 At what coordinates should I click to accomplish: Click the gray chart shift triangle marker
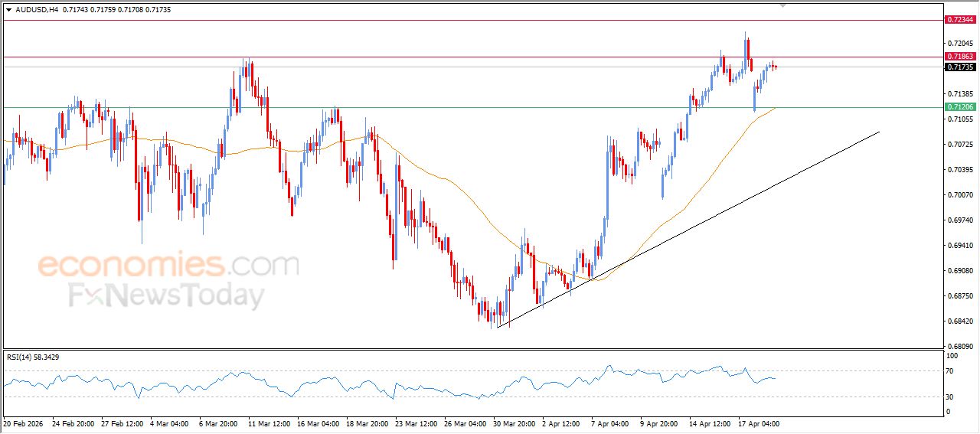[x=782, y=5]
